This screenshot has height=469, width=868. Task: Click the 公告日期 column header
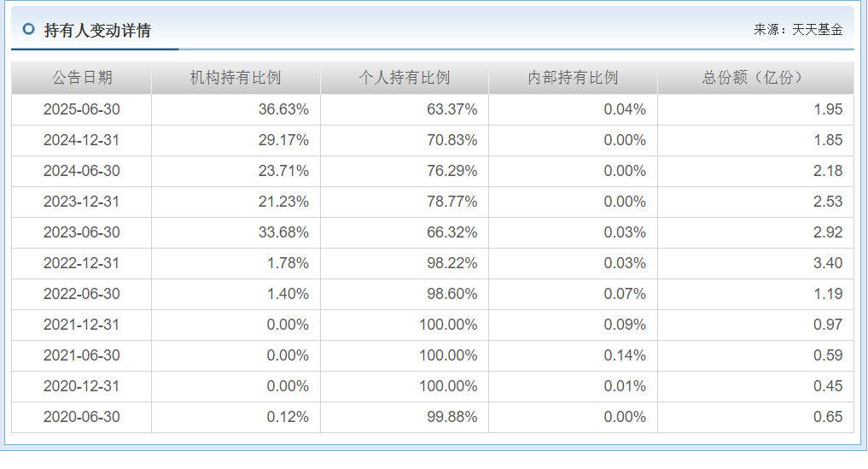(x=82, y=78)
